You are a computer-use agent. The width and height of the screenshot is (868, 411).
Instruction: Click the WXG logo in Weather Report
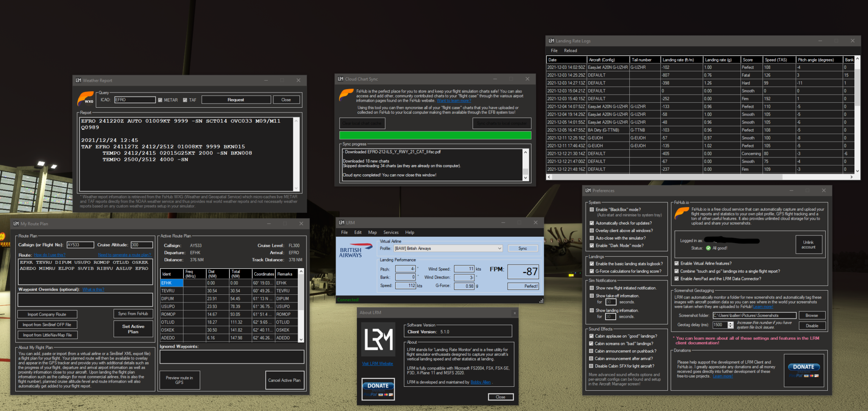[86, 99]
